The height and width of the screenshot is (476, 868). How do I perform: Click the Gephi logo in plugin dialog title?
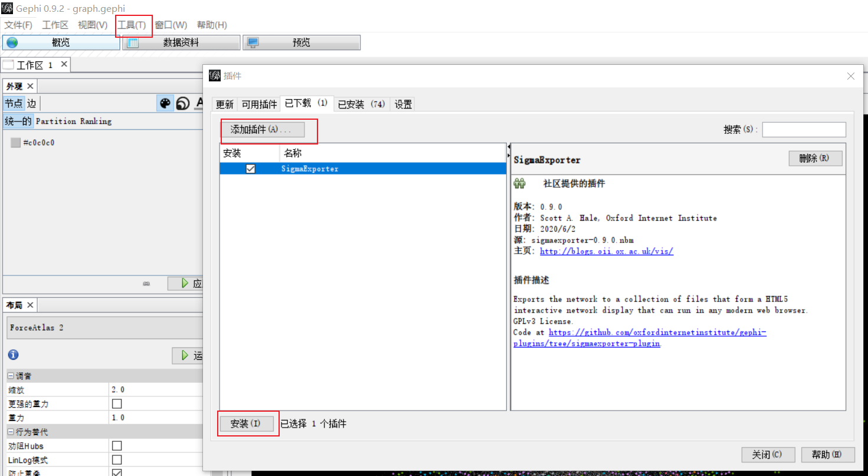tap(215, 75)
